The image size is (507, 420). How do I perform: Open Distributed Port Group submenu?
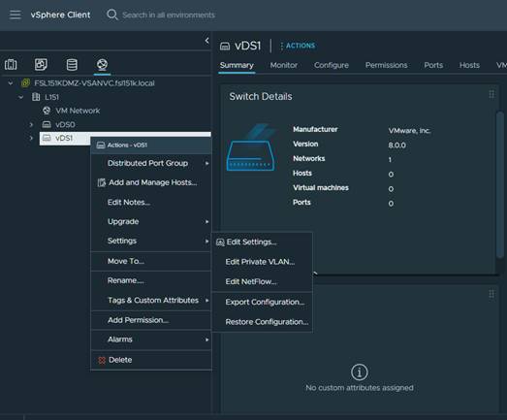pos(151,163)
